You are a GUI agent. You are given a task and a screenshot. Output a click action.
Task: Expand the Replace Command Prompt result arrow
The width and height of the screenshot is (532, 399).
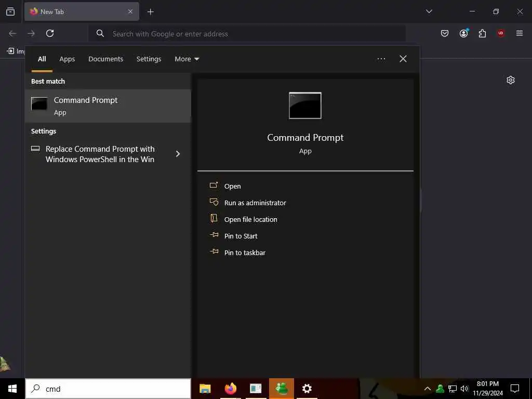(178, 154)
